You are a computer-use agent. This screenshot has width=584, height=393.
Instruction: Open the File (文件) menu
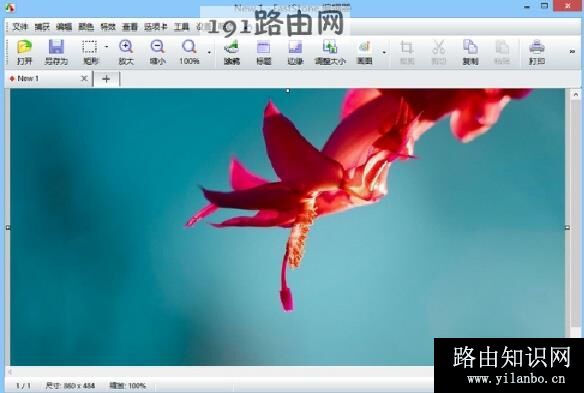pyautogui.click(x=20, y=27)
